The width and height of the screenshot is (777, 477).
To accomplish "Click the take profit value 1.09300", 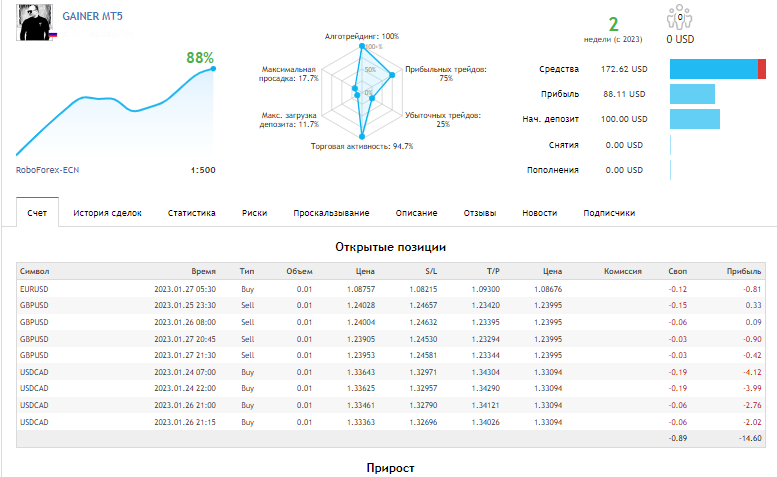I will [486, 289].
